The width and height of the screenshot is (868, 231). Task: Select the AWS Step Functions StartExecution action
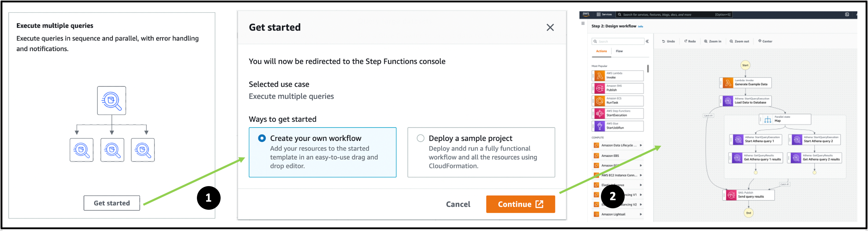(x=618, y=113)
